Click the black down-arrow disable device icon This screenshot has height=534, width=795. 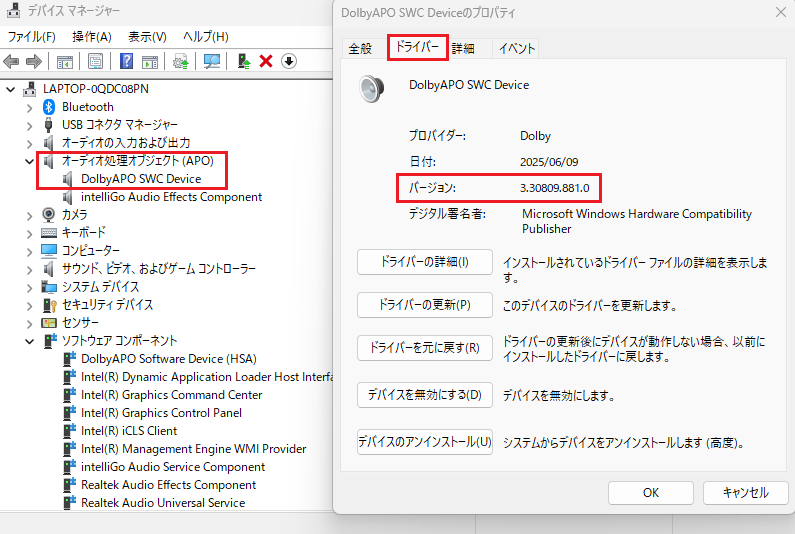289,62
